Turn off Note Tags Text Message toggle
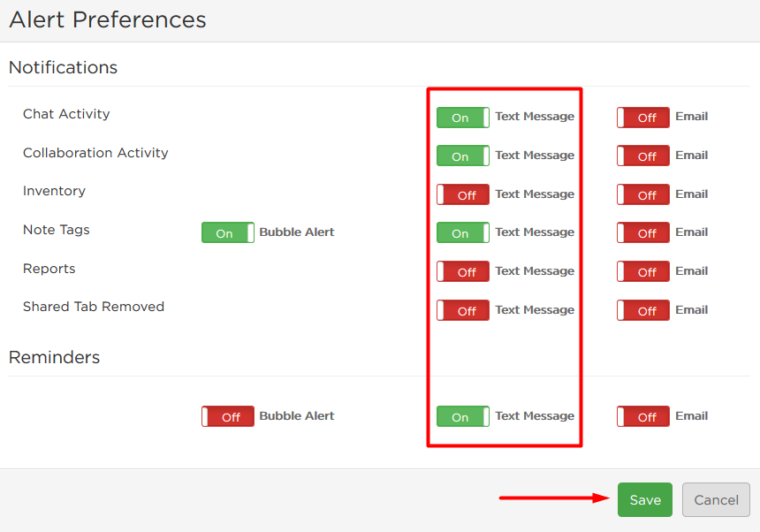This screenshot has width=760, height=532. pyautogui.click(x=463, y=232)
